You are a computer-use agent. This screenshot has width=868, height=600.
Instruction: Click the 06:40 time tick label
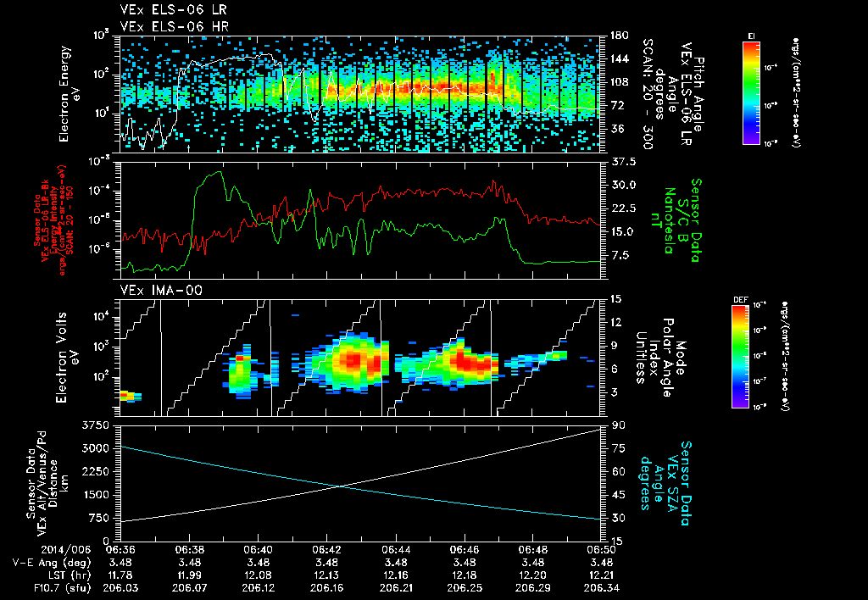point(258,550)
